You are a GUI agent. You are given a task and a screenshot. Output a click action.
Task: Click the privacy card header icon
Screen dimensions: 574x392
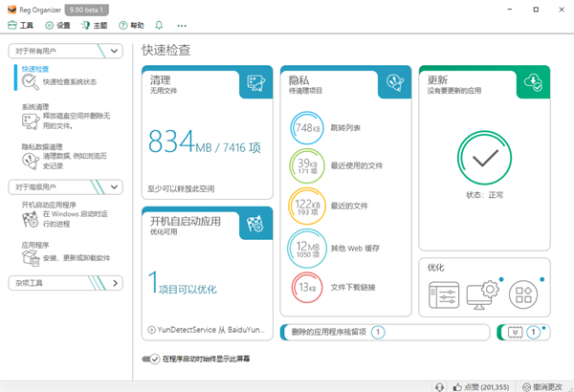pos(393,83)
